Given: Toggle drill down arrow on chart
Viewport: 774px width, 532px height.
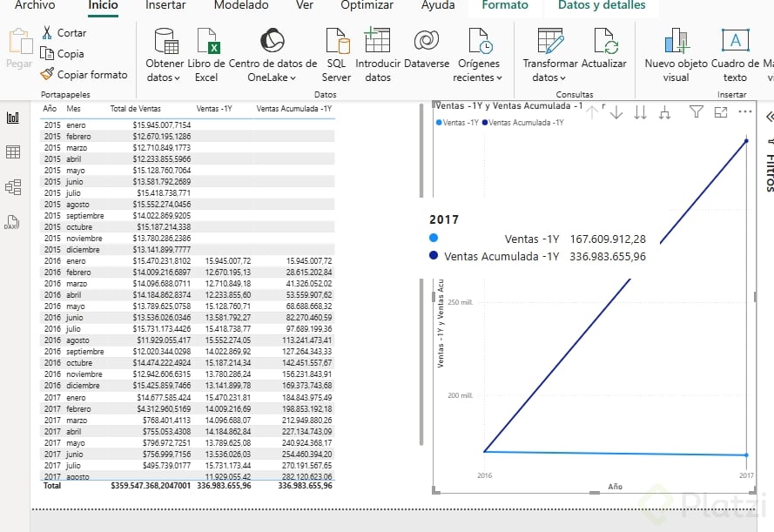Looking at the screenshot, I should click(616, 111).
